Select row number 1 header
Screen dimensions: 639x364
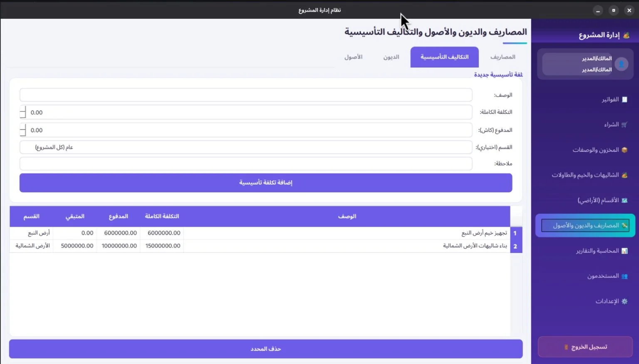coord(515,233)
